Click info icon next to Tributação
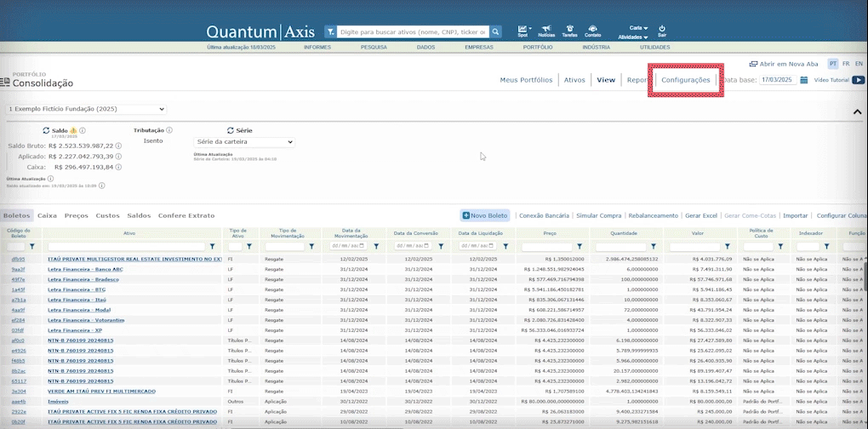This screenshot has height=429, width=868. point(169,130)
